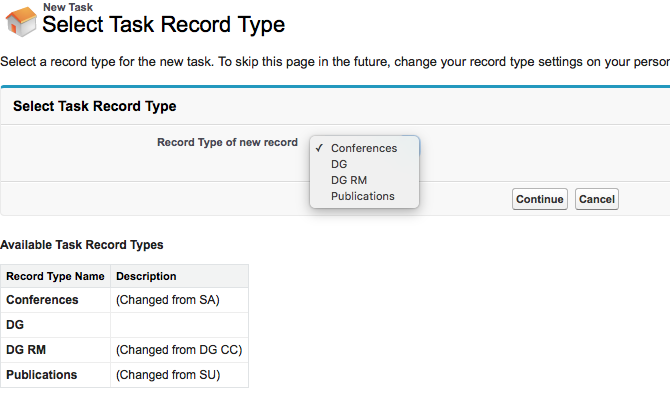Click the DG row name in table
Viewport: 670px width, 416px height.
tap(15, 325)
